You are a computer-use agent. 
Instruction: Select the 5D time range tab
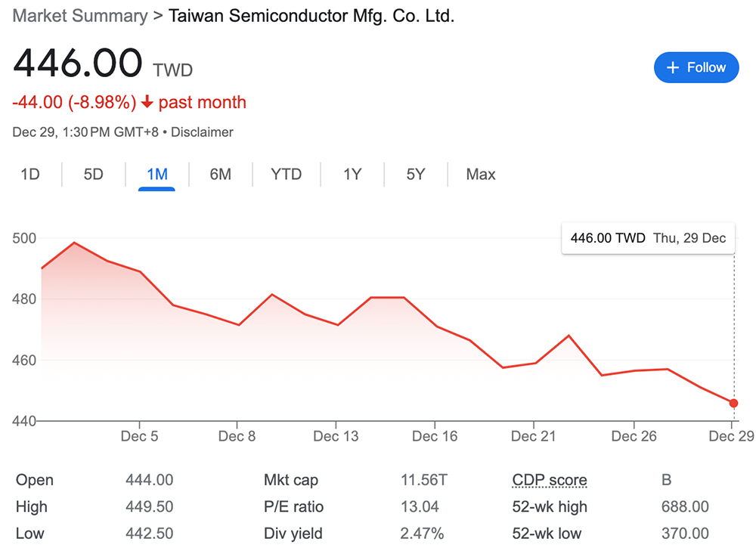[93, 175]
